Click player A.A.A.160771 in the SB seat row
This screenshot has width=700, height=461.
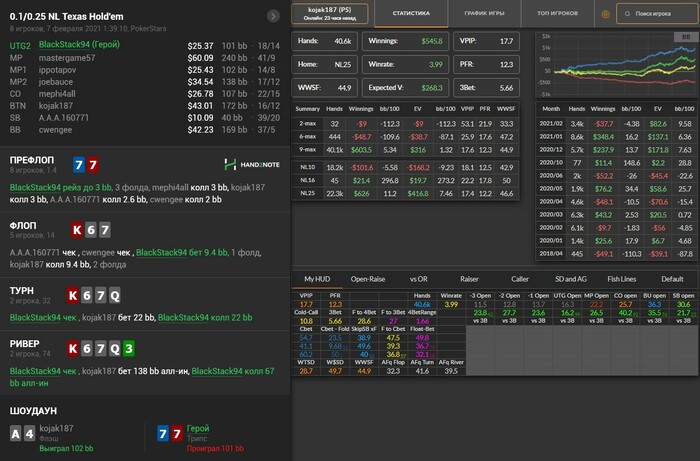64,118
